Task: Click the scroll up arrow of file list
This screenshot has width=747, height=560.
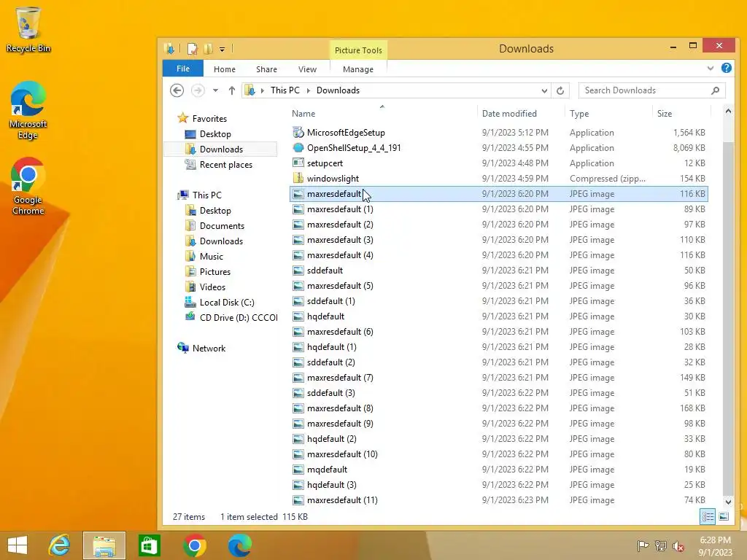Action: [728, 111]
